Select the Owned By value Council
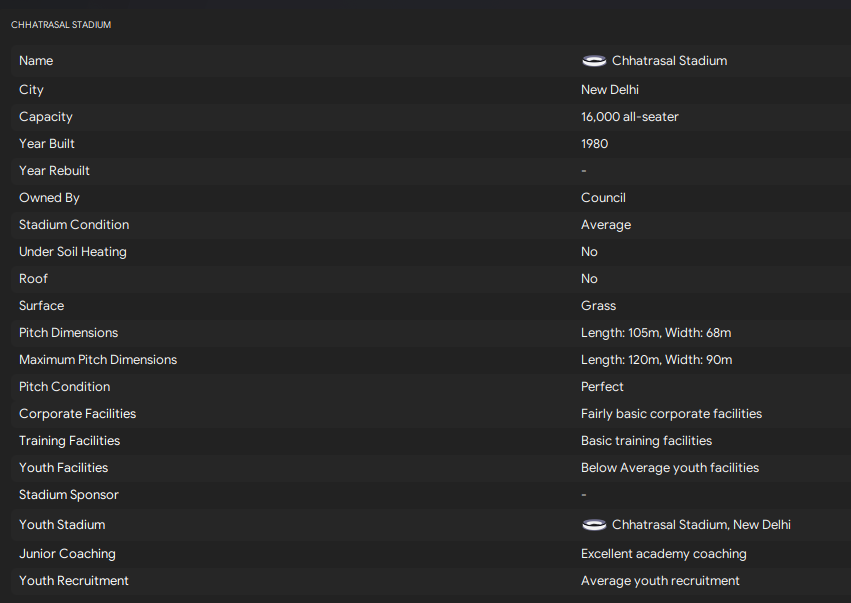The width and height of the screenshot is (851, 603). [603, 198]
